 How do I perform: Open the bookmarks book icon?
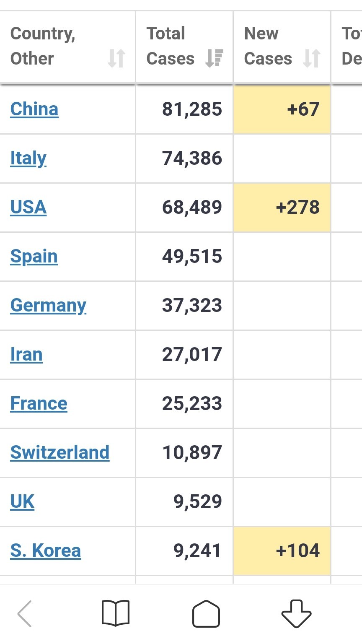tap(116, 614)
